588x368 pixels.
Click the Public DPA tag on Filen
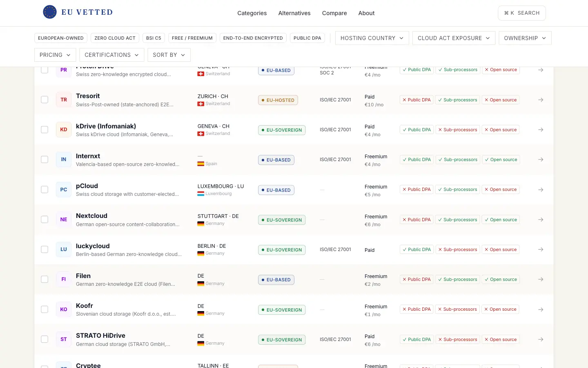point(416,279)
